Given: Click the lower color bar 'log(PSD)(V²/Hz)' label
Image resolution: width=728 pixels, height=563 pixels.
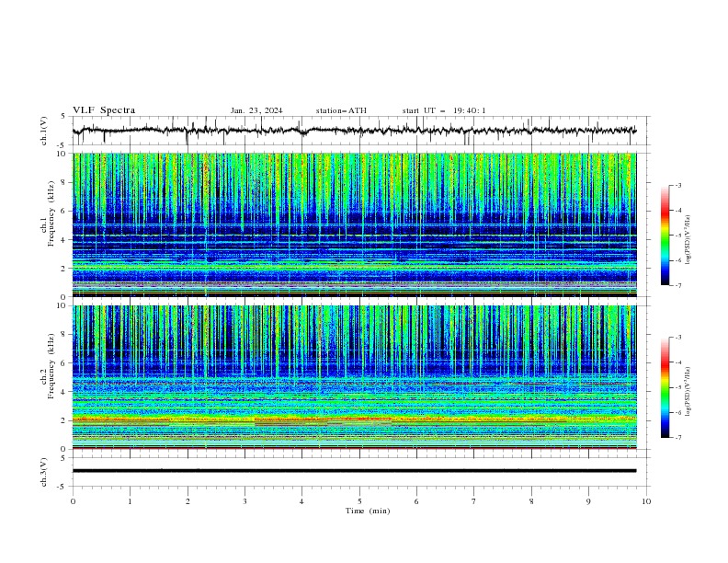Looking at the screenshot, I should 688,392.
